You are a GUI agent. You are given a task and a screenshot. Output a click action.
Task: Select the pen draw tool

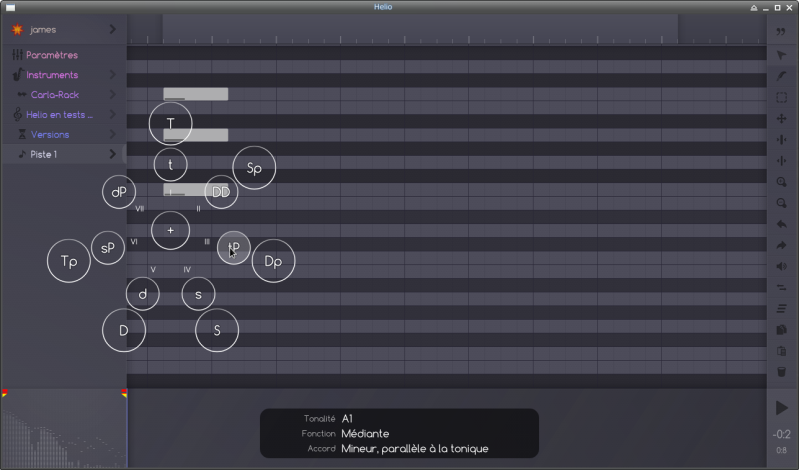(781, 76)
